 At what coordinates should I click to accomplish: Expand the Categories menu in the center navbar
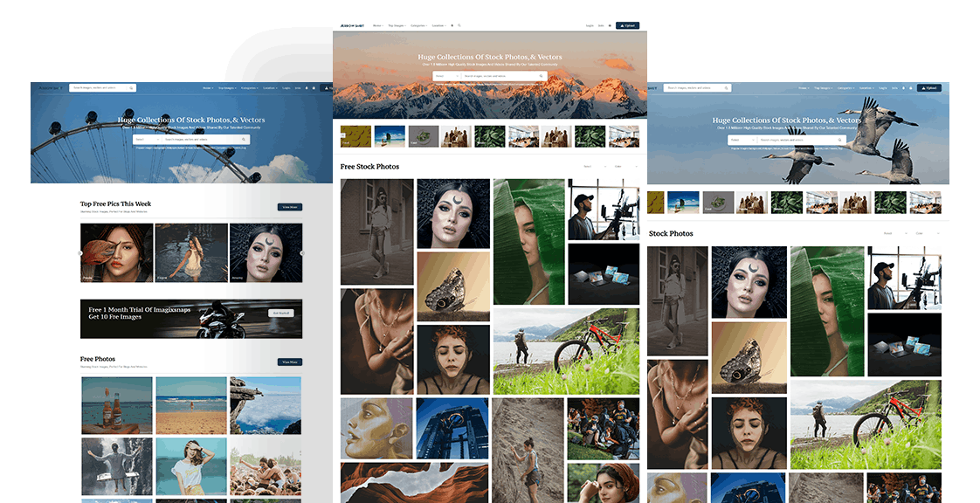[x=418, y=26]
